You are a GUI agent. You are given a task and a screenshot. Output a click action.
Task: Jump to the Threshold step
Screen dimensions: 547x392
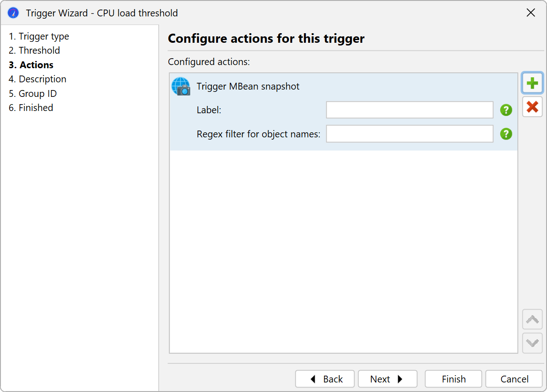pyautogui.click(x=35, y=50)
